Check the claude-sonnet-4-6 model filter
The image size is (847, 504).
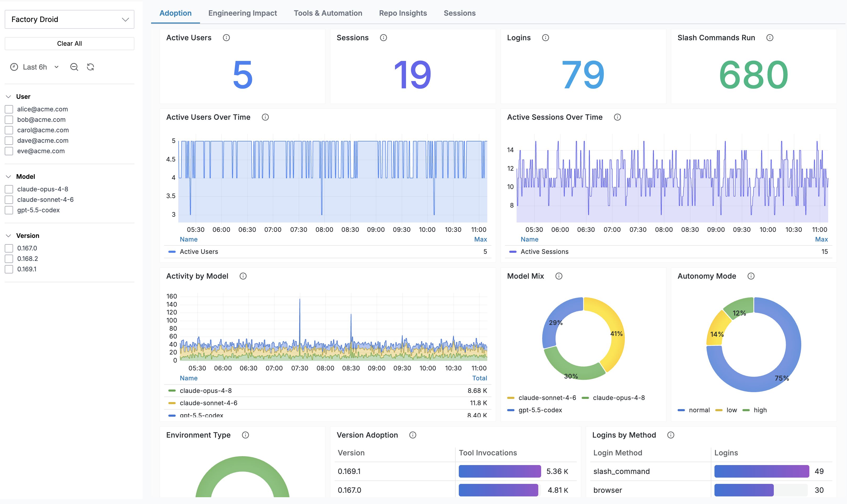point(9,200)
